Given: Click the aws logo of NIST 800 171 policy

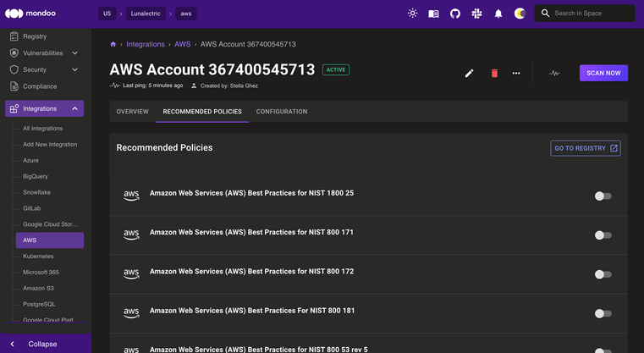Looking at the screenshot, I should point(131,234).
